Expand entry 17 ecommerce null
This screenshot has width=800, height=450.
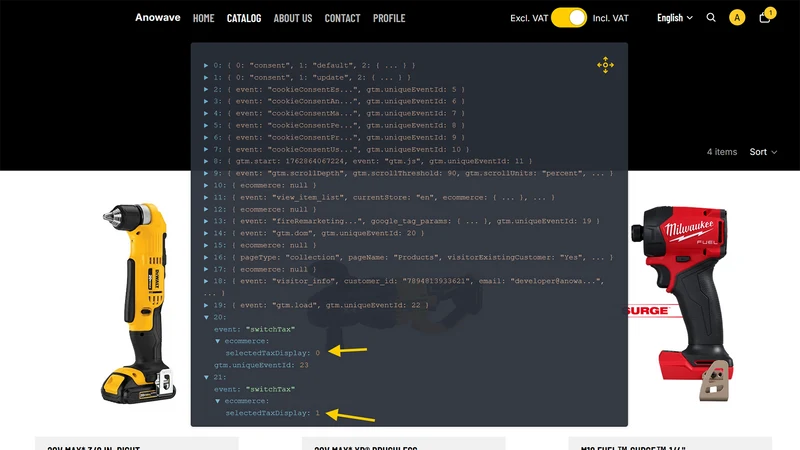206,269
